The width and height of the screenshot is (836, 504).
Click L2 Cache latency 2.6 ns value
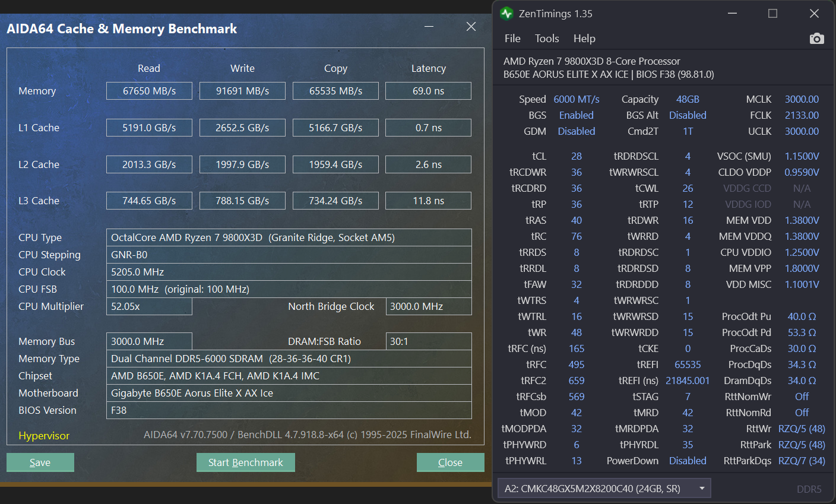coord(428,164)
